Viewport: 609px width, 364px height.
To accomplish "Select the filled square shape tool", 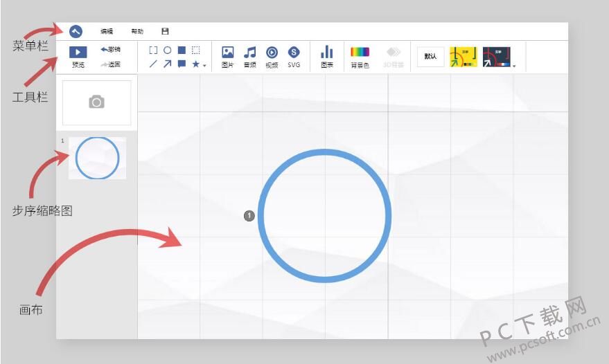I will pyautogui.click(x=182, y=51).
